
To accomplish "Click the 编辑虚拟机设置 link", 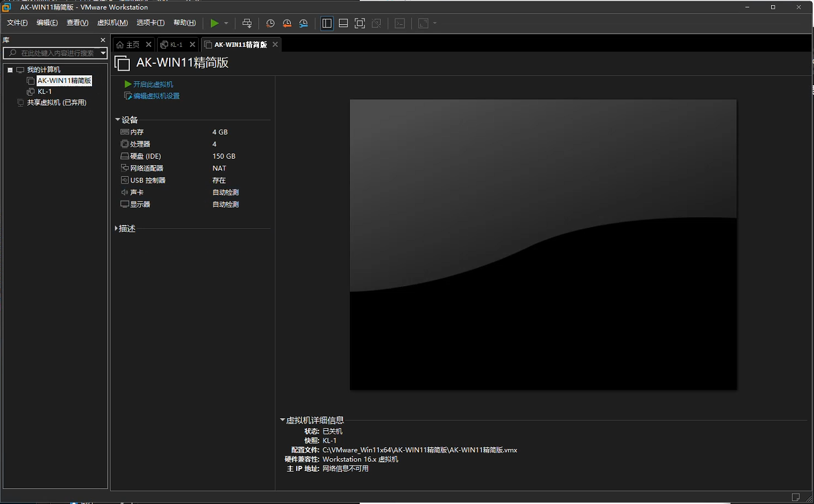I will [x=156, y=96].
